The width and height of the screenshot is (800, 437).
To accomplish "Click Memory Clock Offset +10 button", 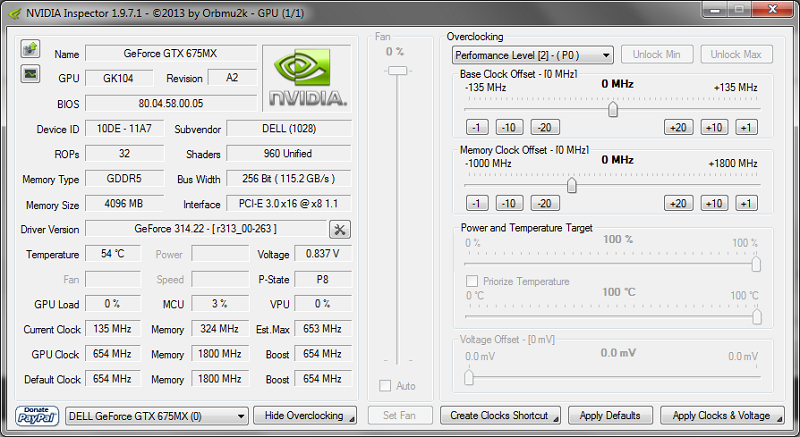I will point(714,203).
